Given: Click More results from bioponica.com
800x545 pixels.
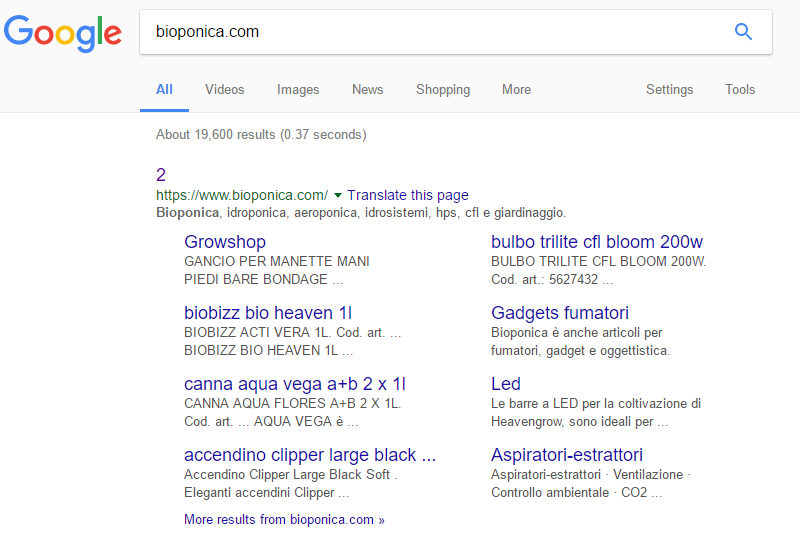Looking at the screenshot, I should tap(284, 519).
